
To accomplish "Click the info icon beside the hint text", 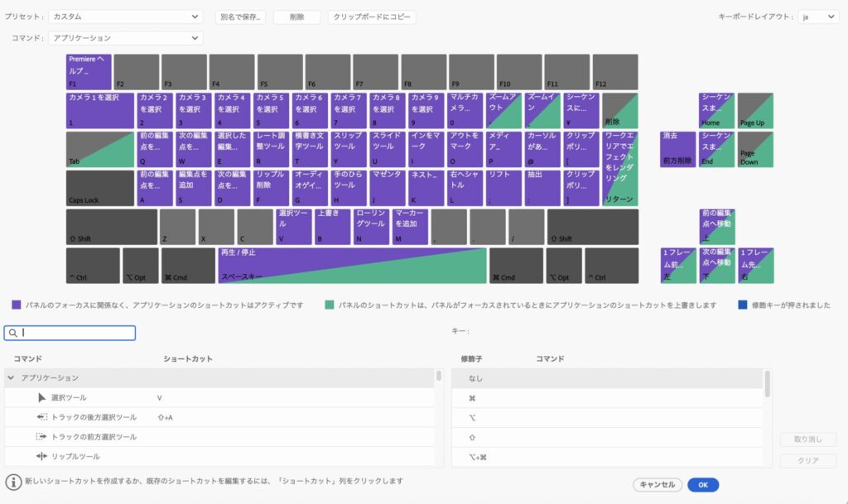I will pyautogui.click(x=13, y=482).
